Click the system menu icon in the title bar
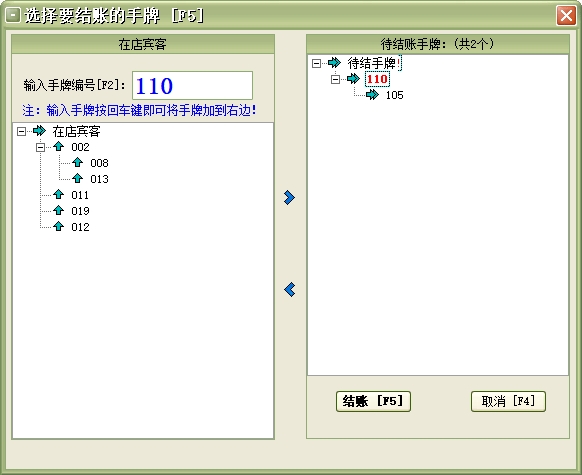 [13, 15]
